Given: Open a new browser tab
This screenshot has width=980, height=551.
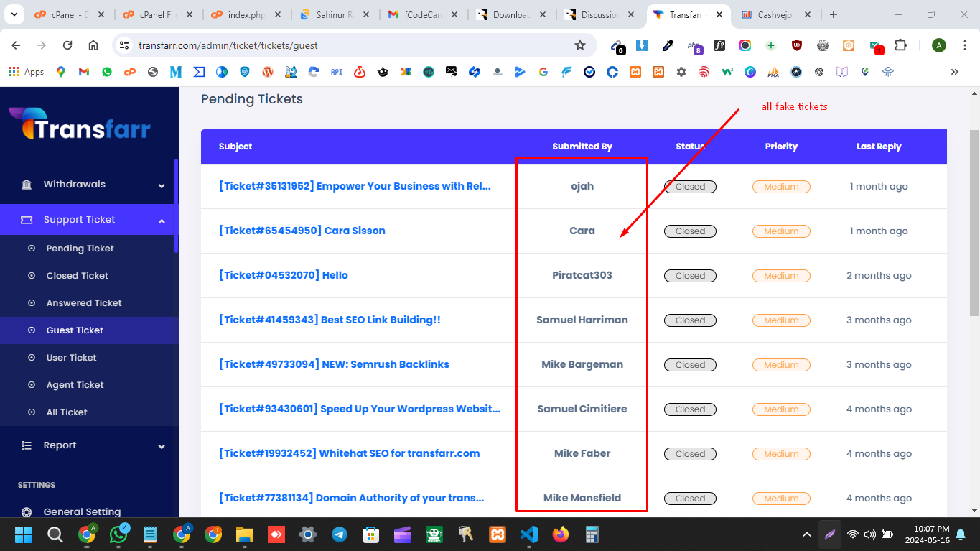Looking at the screenshot, I should pos(833,14).
